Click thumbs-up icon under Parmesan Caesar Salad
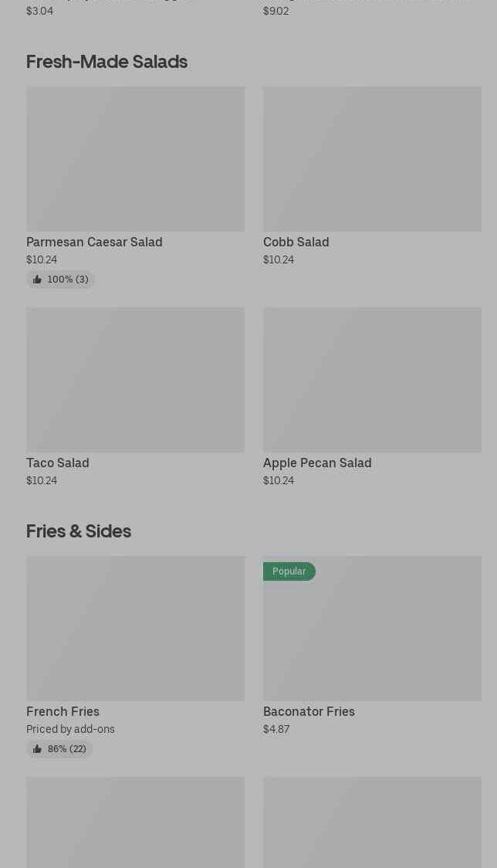The width and height of the screenshot is (497, 868). point(37,280)
